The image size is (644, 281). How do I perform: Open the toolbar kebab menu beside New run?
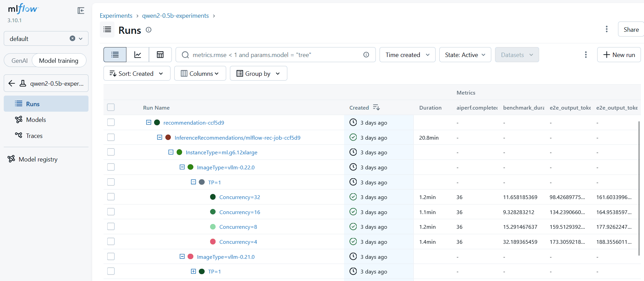pos(586,55)
